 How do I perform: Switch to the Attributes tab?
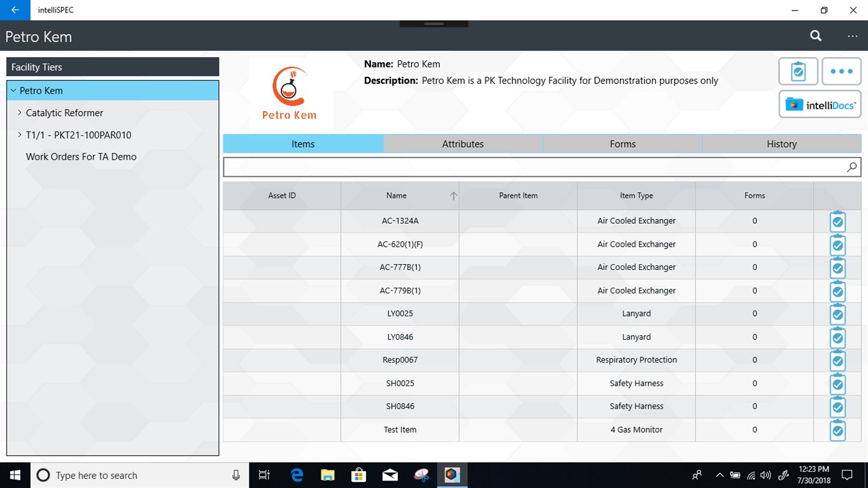pyautogui.click(x=462, y=143)
